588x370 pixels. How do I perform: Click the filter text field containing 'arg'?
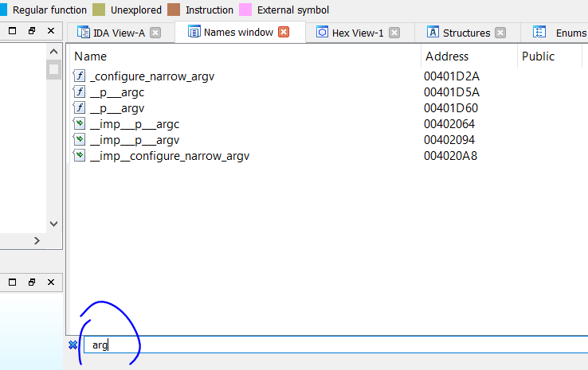click(319, 345)
